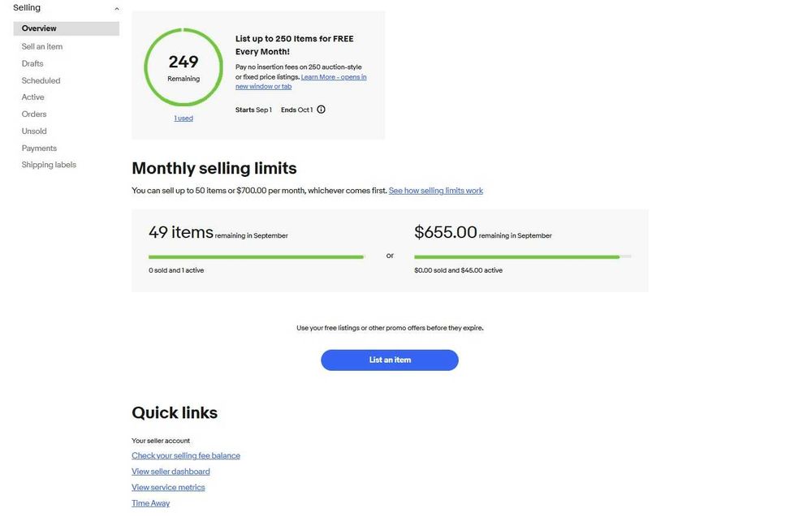This screenshot has width=812, height=517.
Task: Open Drafts in the Selling menu
Action: click(x=32, y=63)
